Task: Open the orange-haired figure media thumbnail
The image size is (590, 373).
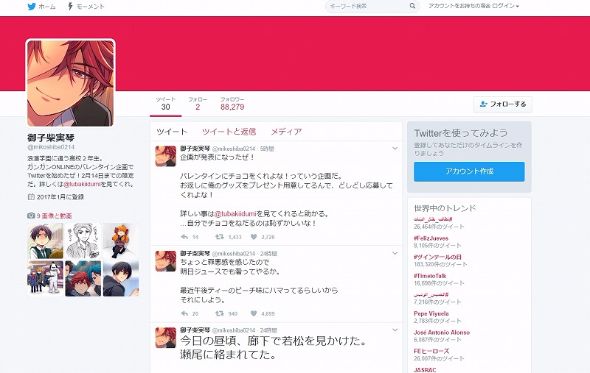Action: (x=121, y=241)
